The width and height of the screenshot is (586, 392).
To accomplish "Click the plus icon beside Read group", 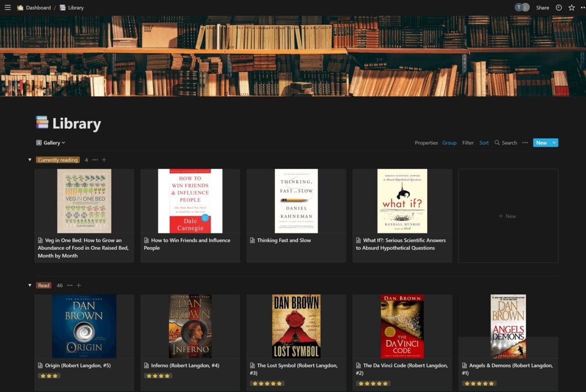I will tap(79, 285).
